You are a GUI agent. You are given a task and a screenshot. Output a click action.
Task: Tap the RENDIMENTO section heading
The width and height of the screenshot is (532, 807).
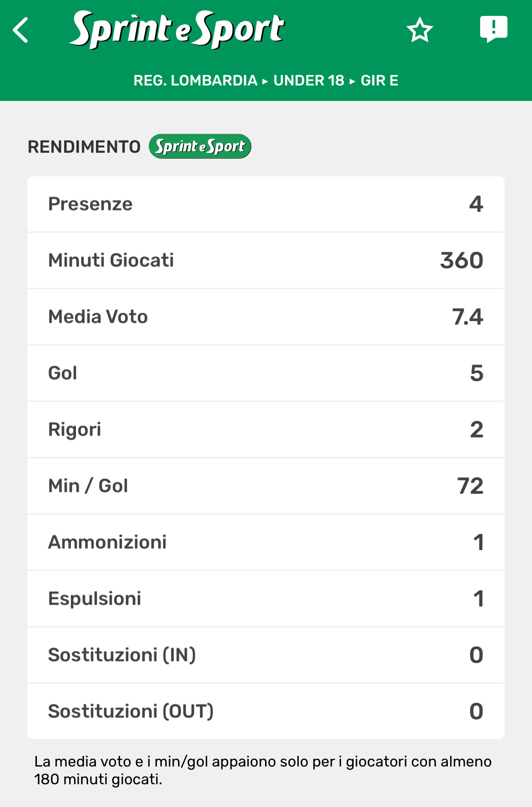click(x=84, y=147)
